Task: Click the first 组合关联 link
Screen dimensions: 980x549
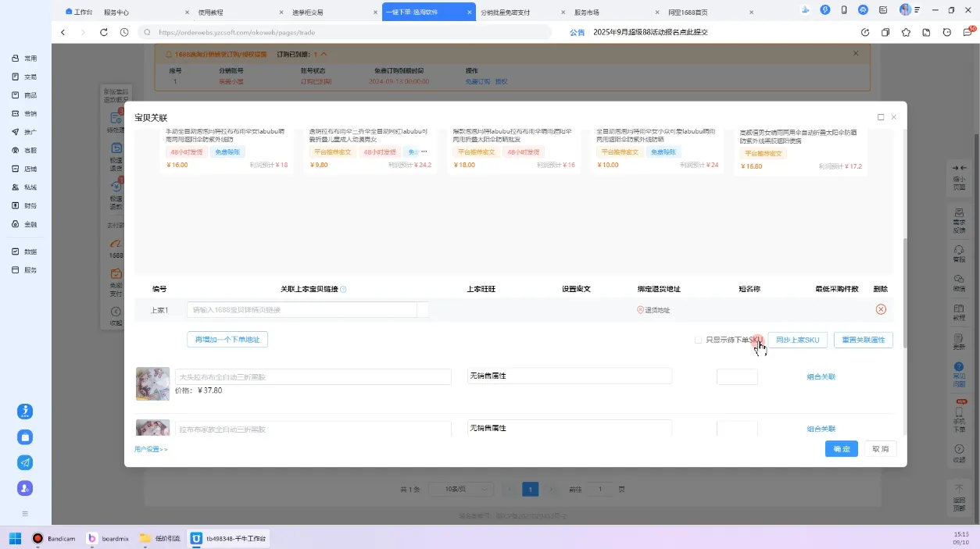Action: click(819, 376)
